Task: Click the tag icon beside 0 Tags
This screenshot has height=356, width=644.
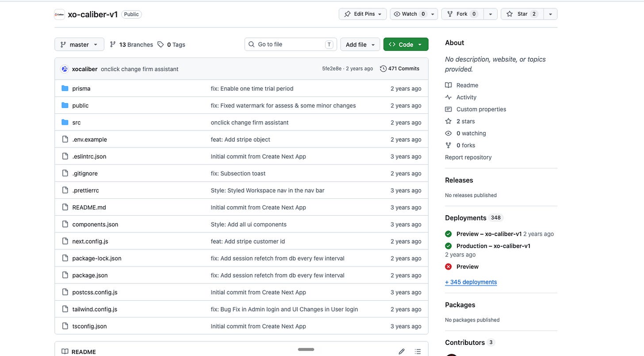Action: [161, 44]
